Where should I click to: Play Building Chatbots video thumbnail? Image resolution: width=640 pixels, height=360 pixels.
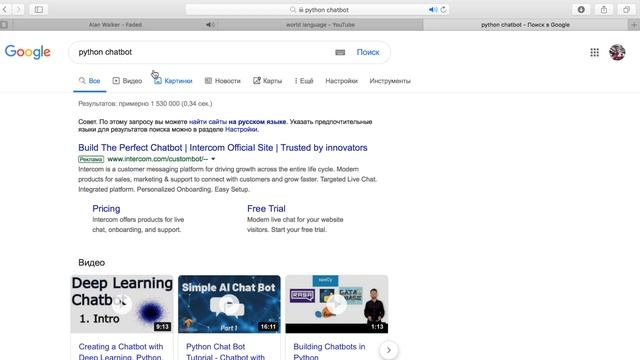(337, 304)
